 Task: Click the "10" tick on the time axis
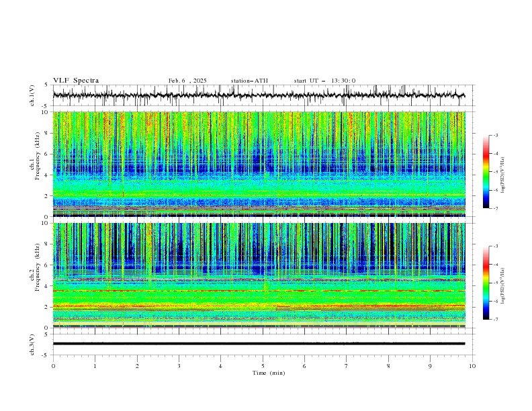pos(472,366)
